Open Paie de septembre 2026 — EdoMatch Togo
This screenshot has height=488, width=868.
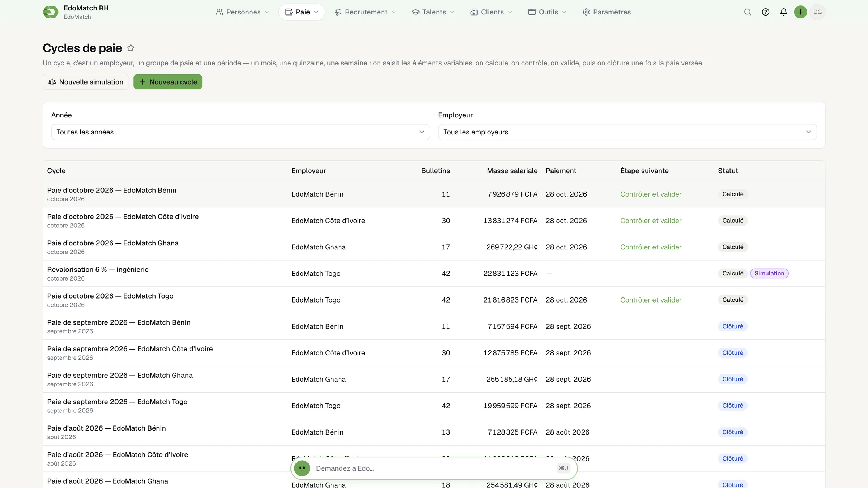[x=117, y=402]
